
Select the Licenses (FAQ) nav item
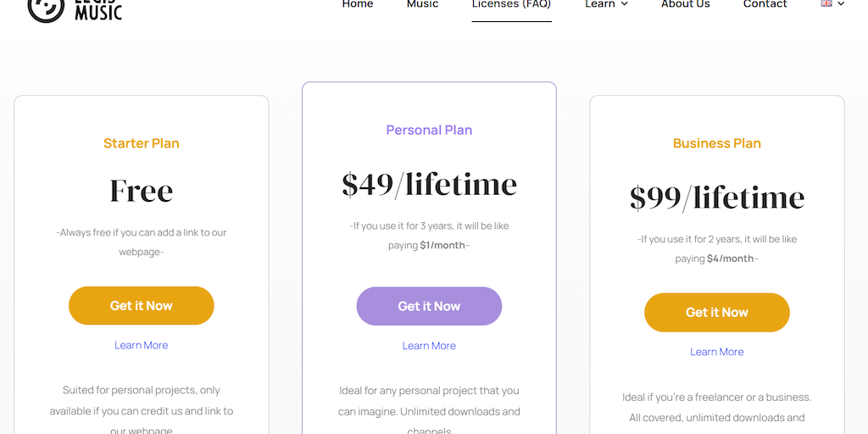point(511,4)
